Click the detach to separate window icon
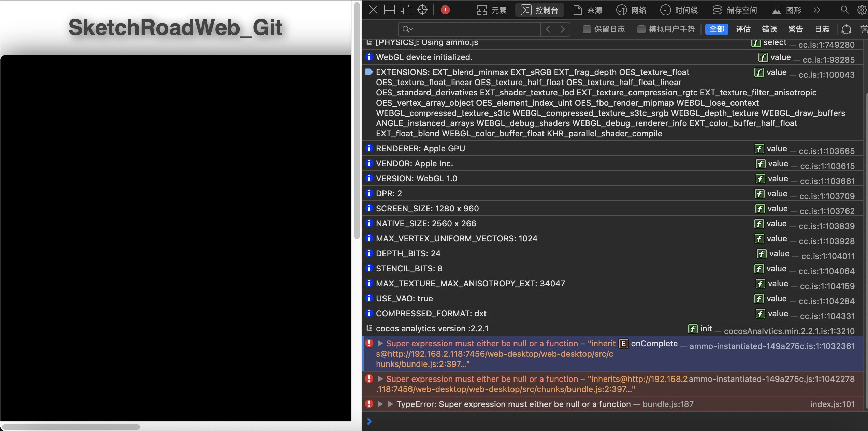Viewport: 868px width, 431px height. tap(406, 10)
